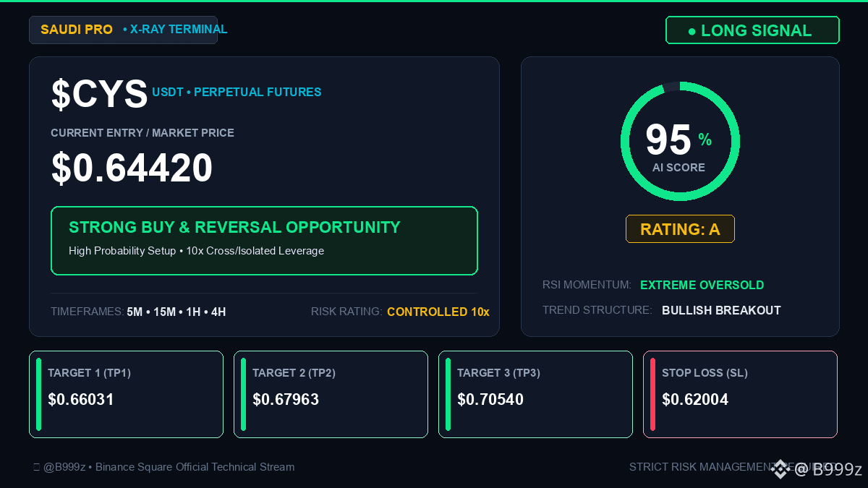Select the Target 2 price $0.67963
868x488 pixels.
point(286,400)
